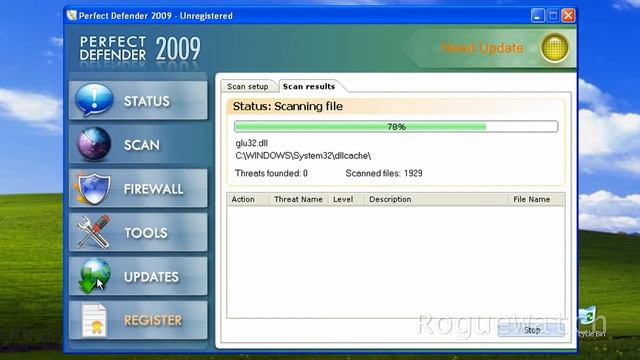The height and width of the screenshot is (360, 640).
Task: Click the Perfect Defender 2009 logo
Action: pyautogui.click(x=140, y=49)
